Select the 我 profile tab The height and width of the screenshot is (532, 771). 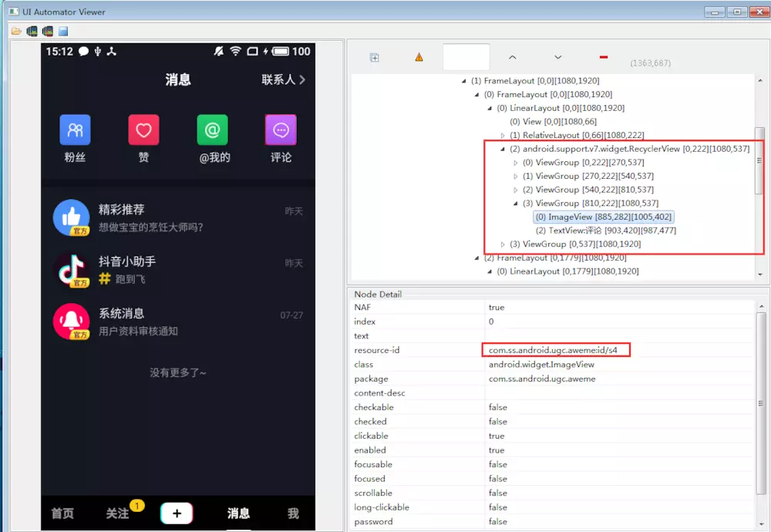(x=293, y=513)
